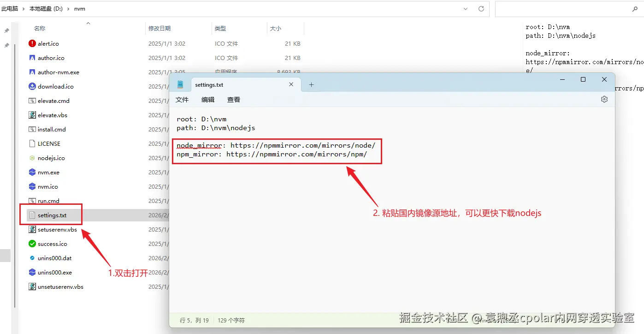Select the install.cmd file name
The height and width of the screenshot is (334, 644).
(52, 130)
